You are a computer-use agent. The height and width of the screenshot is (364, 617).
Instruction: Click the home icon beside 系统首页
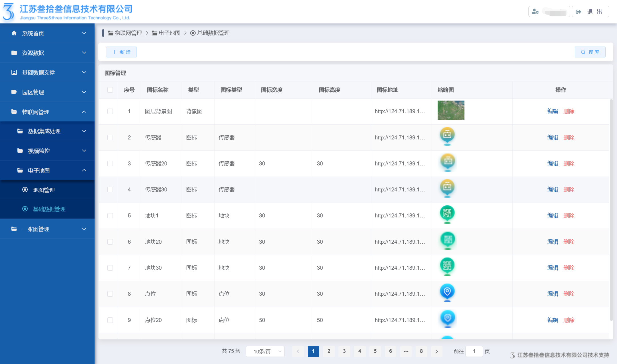pos(14,33)
